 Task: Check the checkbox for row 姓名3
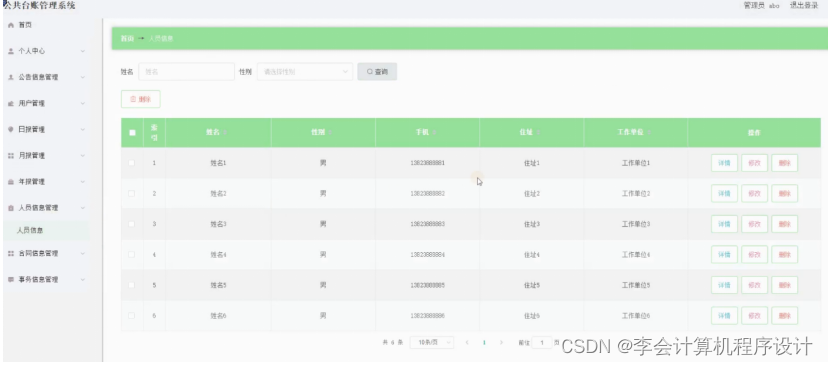(x=131, y=224)
